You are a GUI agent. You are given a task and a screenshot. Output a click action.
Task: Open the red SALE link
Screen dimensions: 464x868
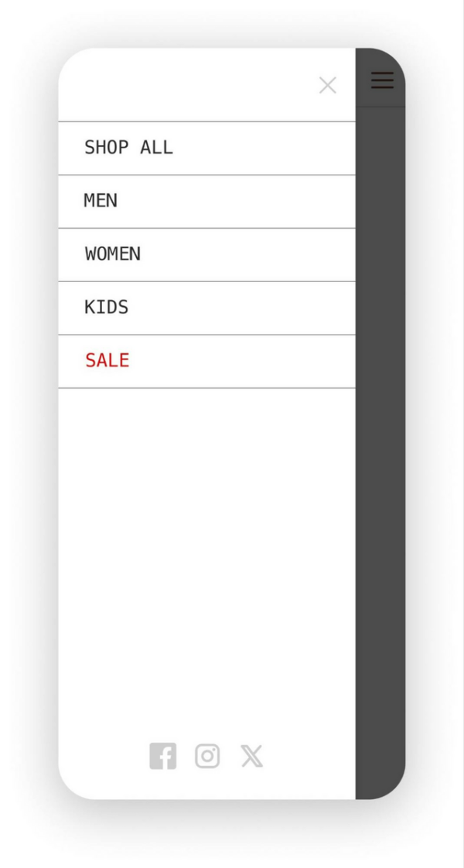coord(107,361)
